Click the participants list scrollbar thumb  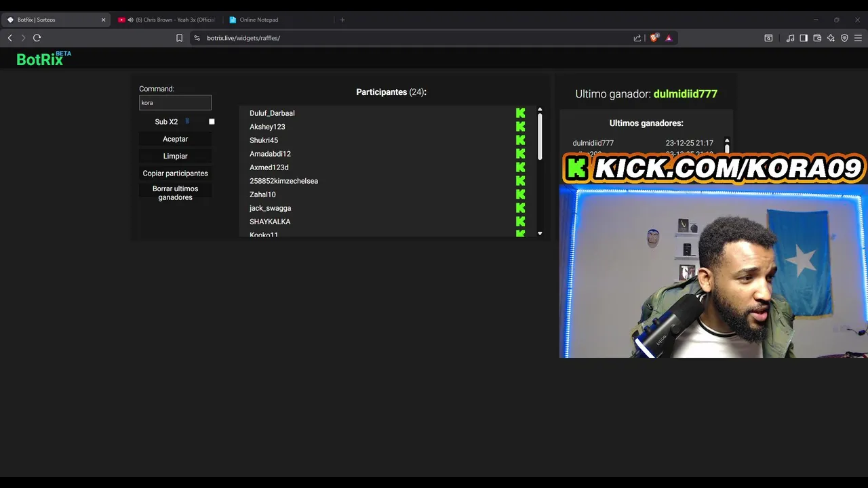coord(540,136)
